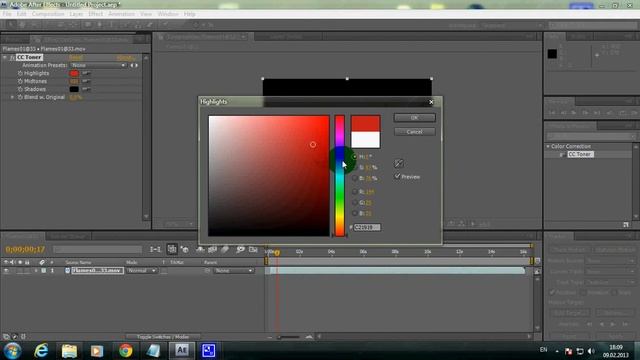
Task: Toggle the Live Update timeline button
Action: [172, 249]
